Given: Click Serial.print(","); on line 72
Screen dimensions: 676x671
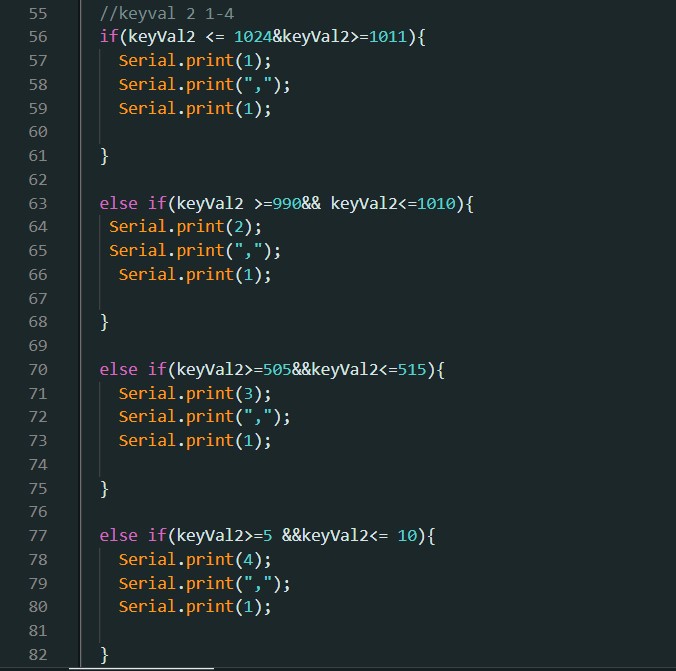Looking at the screenshot, I should click(204, 417).
